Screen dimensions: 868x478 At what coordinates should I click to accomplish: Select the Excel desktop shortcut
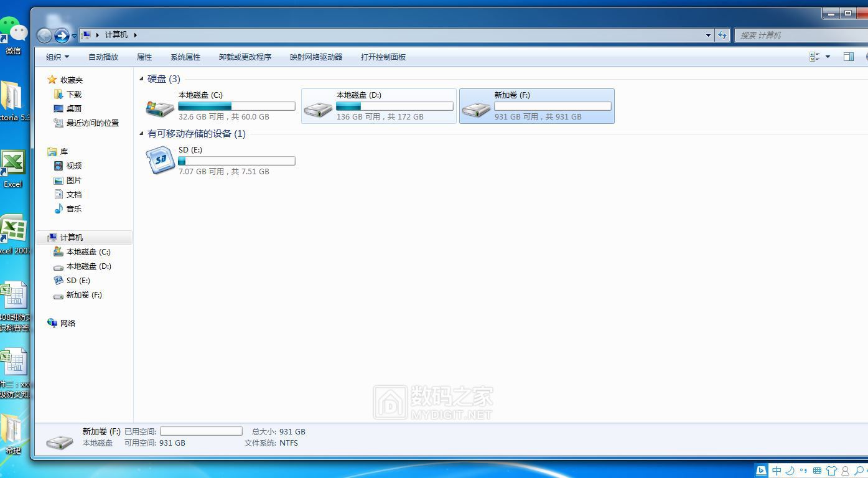13,169
